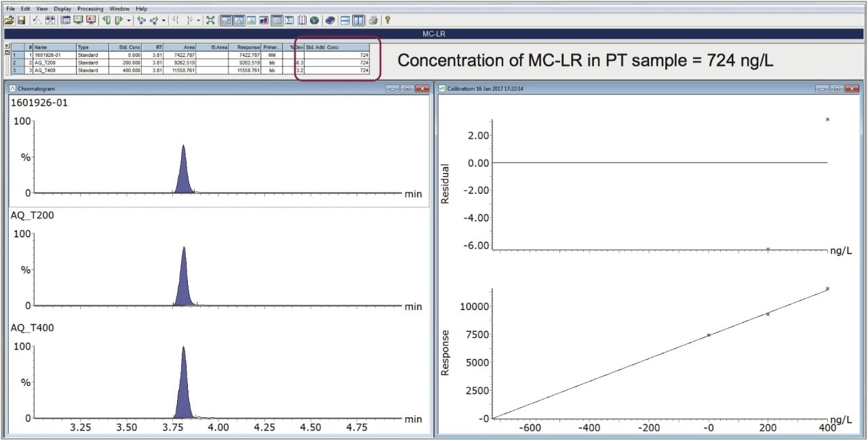Close the Chromatogram window
This screenshot has height=441, width=868.
pyautogui.click(x=422, y=88)
